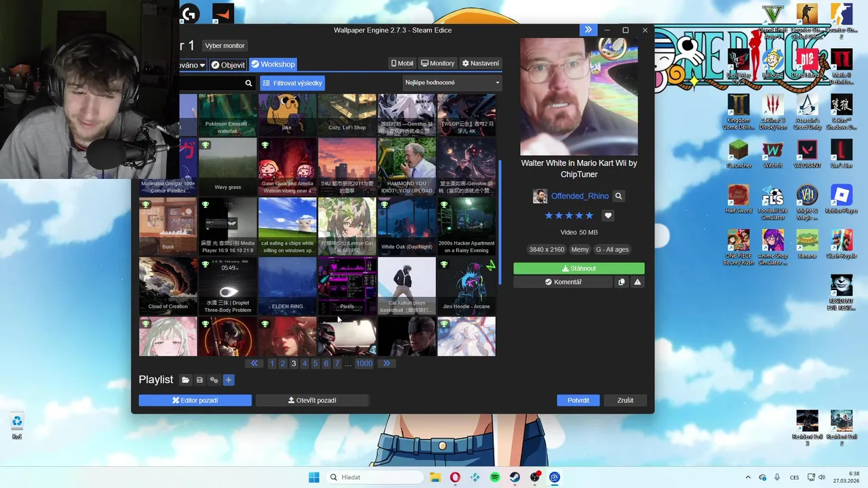
Task: Click the 3840 x 2160 resolution tag
Action: click(x=547, y=249)
